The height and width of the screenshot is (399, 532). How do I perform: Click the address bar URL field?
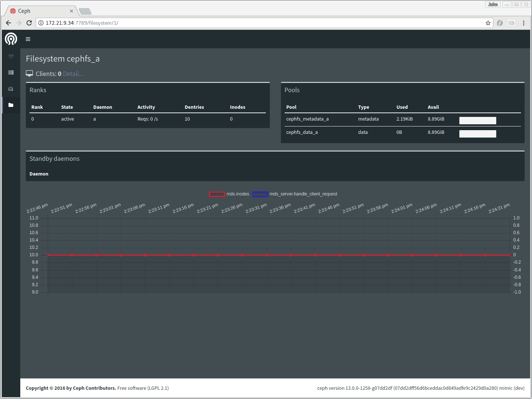[258, 23]
